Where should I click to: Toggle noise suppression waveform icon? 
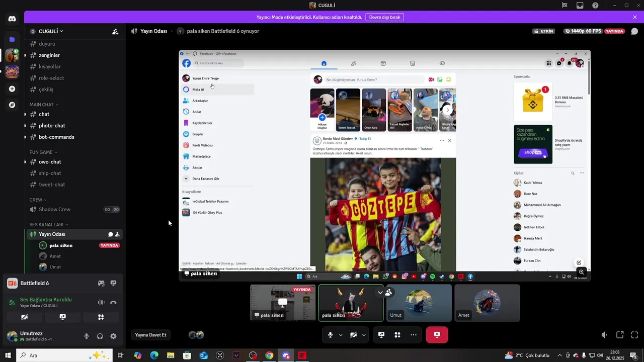click(x=101, y=302)
